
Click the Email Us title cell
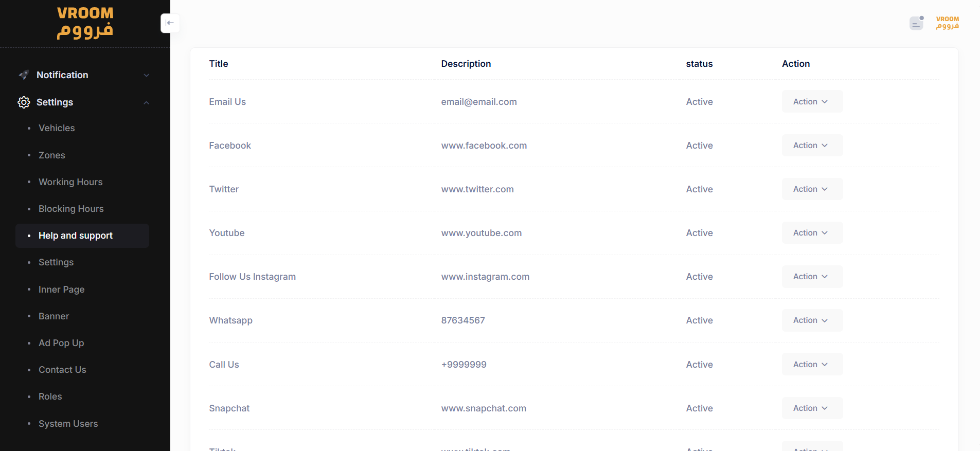[227, 102]
